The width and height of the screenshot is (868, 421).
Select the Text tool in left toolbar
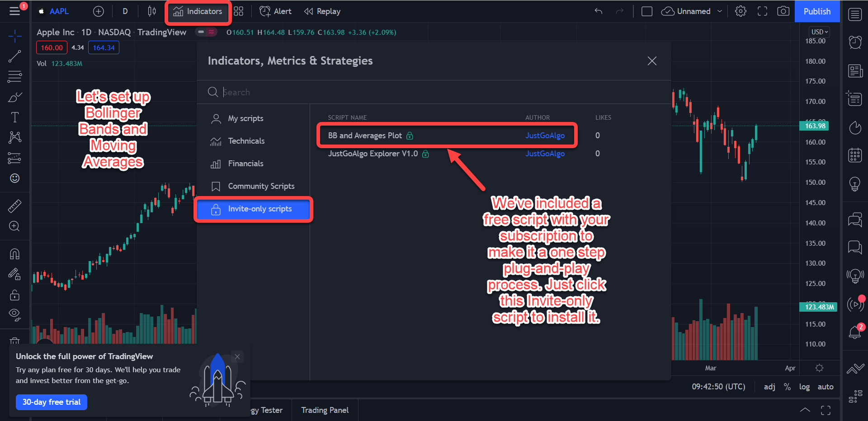[x=14, y=117]
